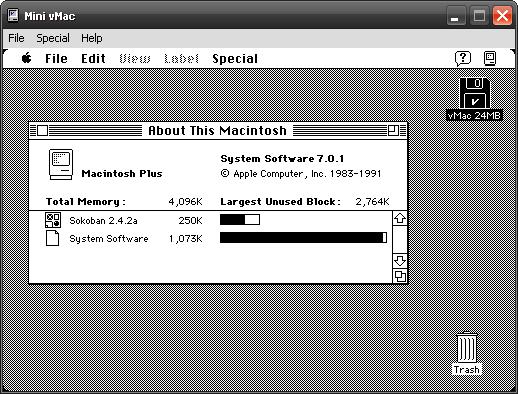This screenshot has height=394, width=518.
Task: Open the Mini vMac Help menu
Action: coord(92,38)
